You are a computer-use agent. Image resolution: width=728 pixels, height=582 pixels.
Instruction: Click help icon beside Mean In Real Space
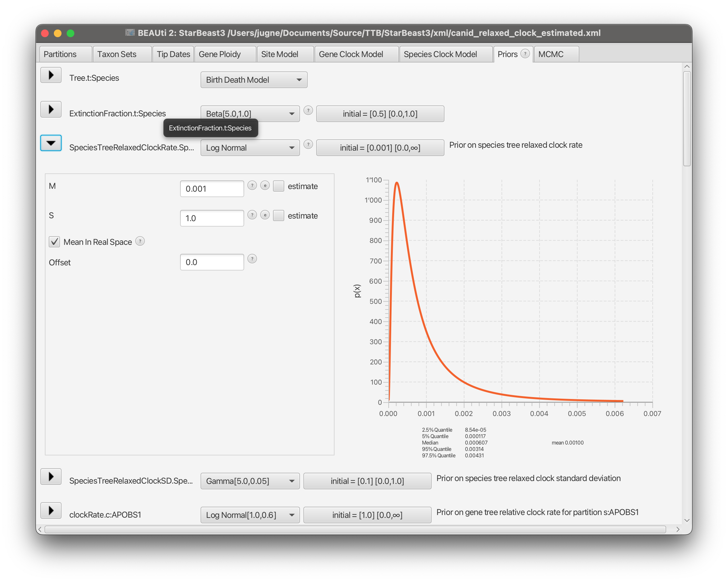point(140,241)
